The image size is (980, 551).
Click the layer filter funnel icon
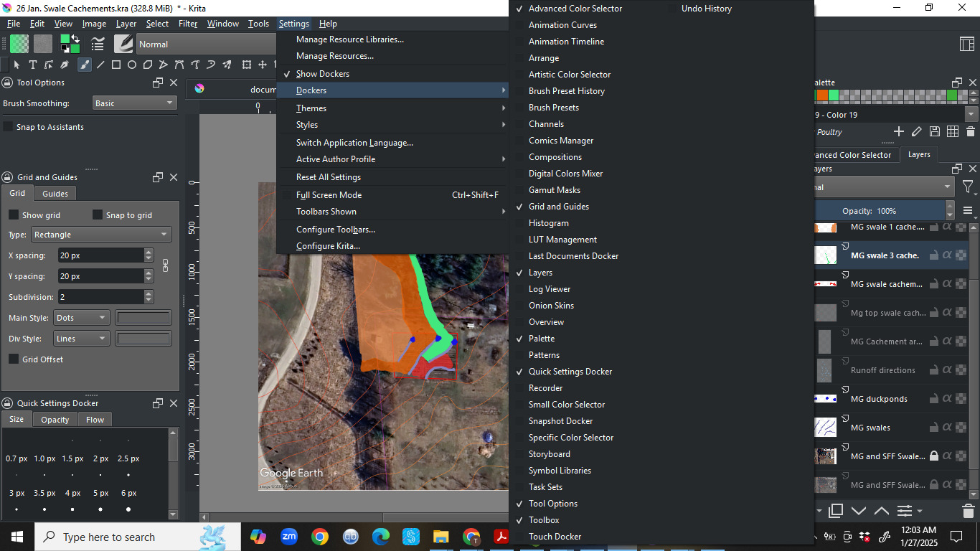coord(968,187)
